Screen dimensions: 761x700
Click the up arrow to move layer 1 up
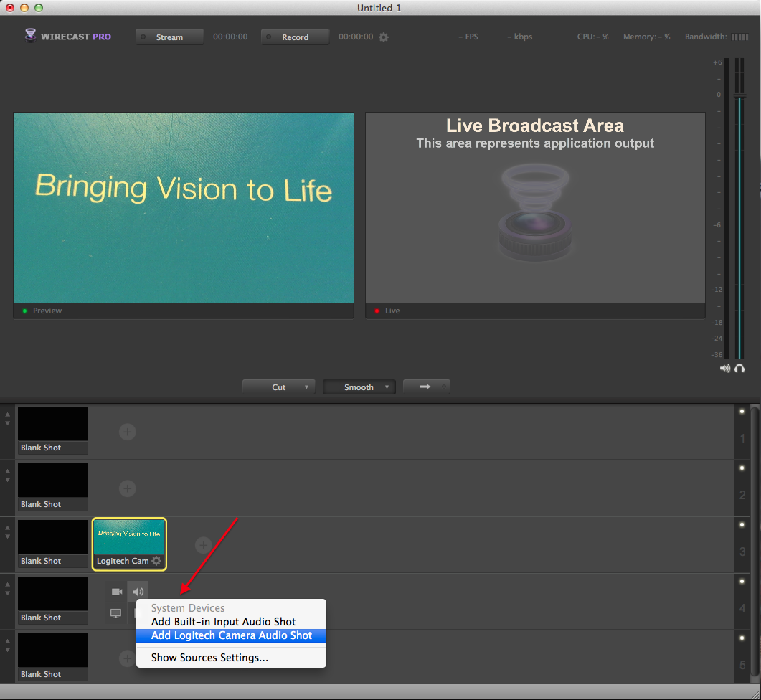pyautogui.click(x=7, y=415)
